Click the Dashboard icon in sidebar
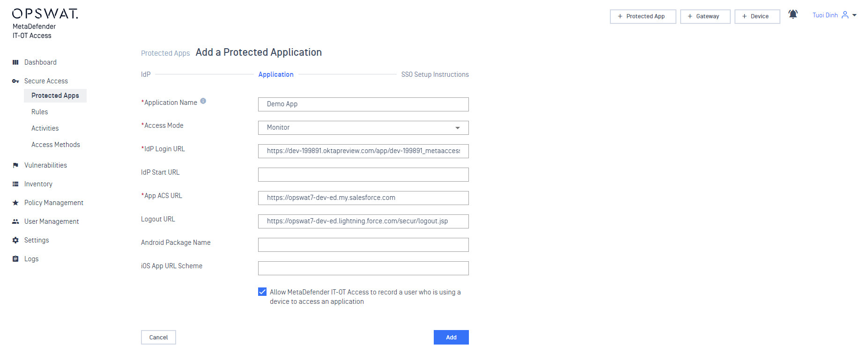Image resolution: width=868 pixels, height=360 pixels. 15,62
